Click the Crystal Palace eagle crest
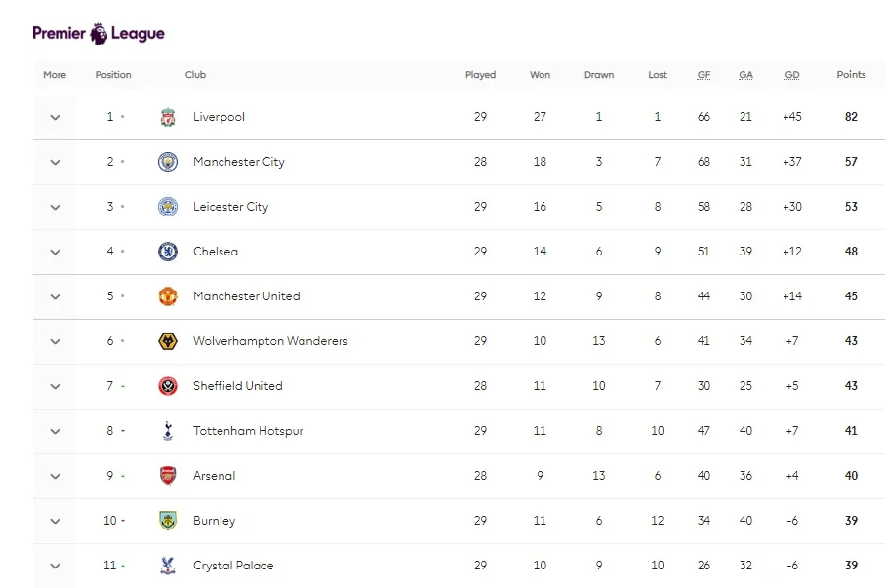The height and width of the screenshot is (588, 885). pyautogui.click(x=168, y=566)
